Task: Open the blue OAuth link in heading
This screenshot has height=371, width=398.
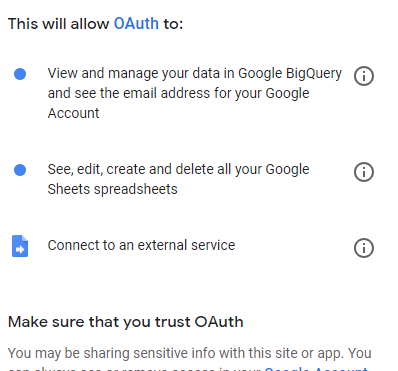Action: pyautogui.click(x=136, y=24)
